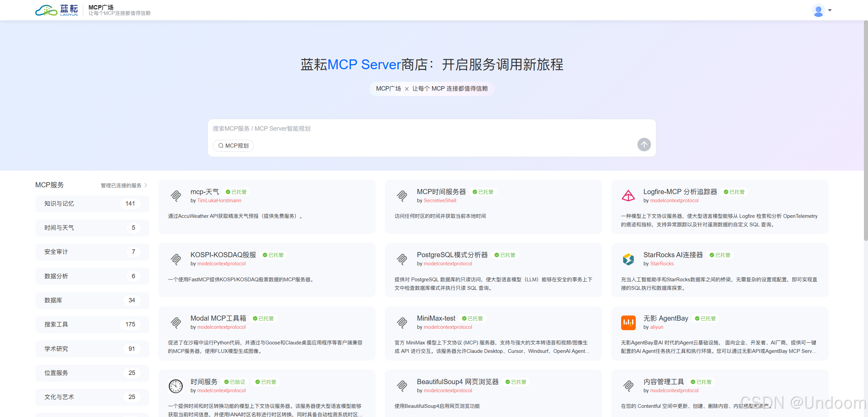The width and height of the screenshot is (868, 417).
Task: Click the MCP规划 search chip
Action: click(234, 146)
